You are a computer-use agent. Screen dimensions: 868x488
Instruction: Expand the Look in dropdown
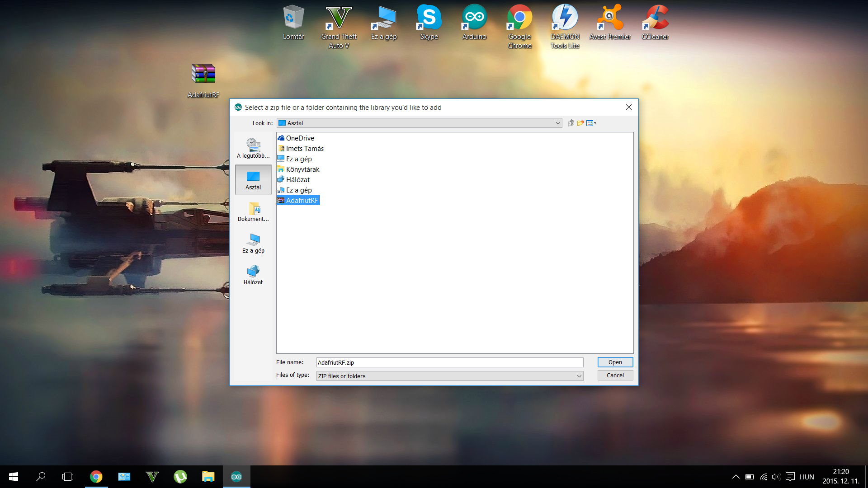pyautogui.click(x=558, y=123)
